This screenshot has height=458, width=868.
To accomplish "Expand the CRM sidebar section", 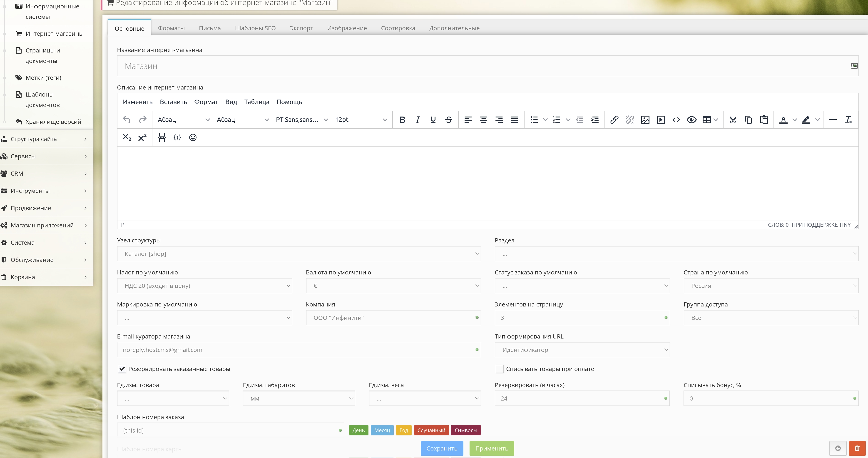I will (47, 174).
